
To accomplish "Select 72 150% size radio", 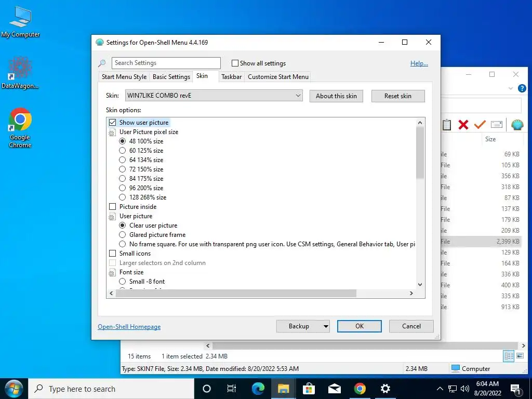I will pyautogui.click(x=122, y=169).
